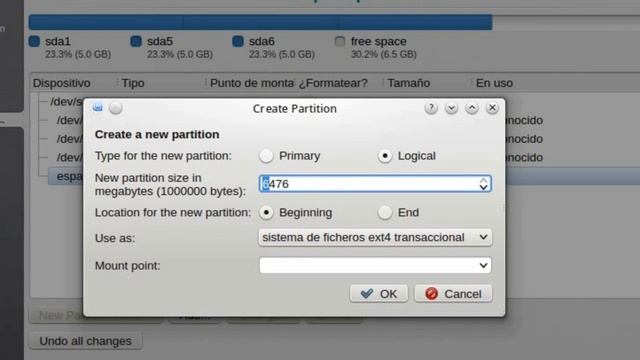Image resolution: width=640 pixels, height=360 pixels.
Task: Click the up chevron button in the titlebar
Action: pos(472,108)
